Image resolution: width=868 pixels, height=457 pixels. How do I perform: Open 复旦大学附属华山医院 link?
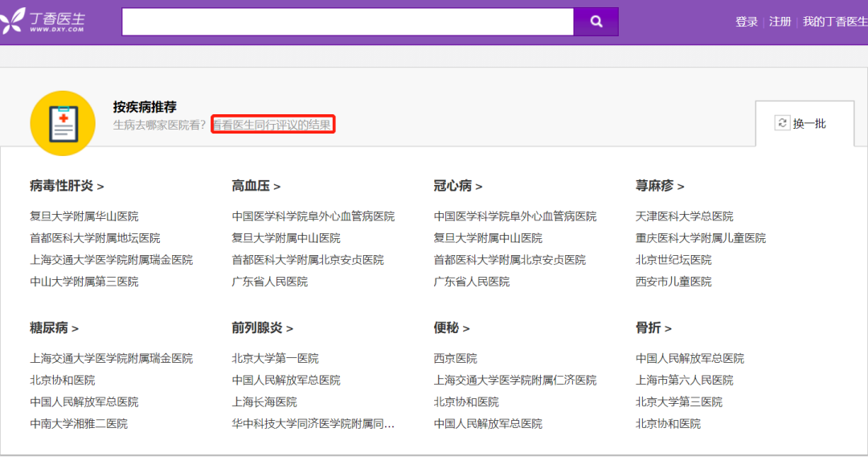click(x=84, y=216)
